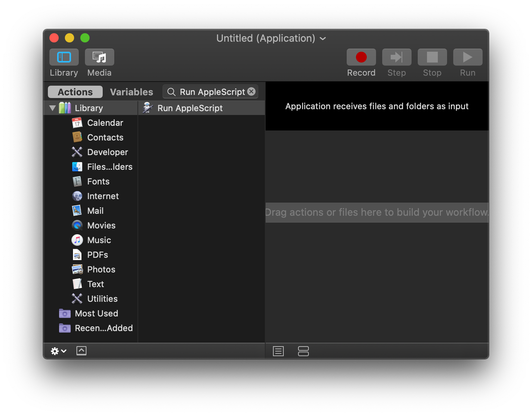Select the Developer category
The image size is (532, 416).
pos(91,152)
